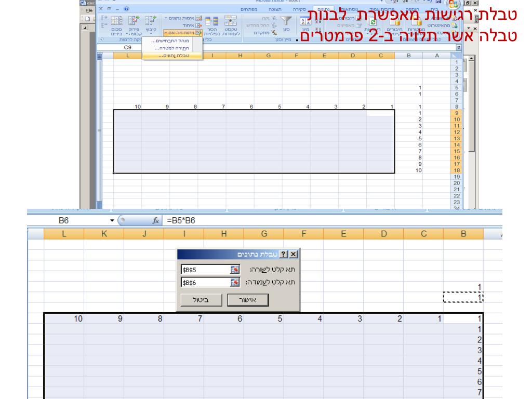The width and height of the screenshot is (532, 399).
Task: Click Remove Duplicates (הסר כפילויות) icon
Action: click(x=212, y=21)
